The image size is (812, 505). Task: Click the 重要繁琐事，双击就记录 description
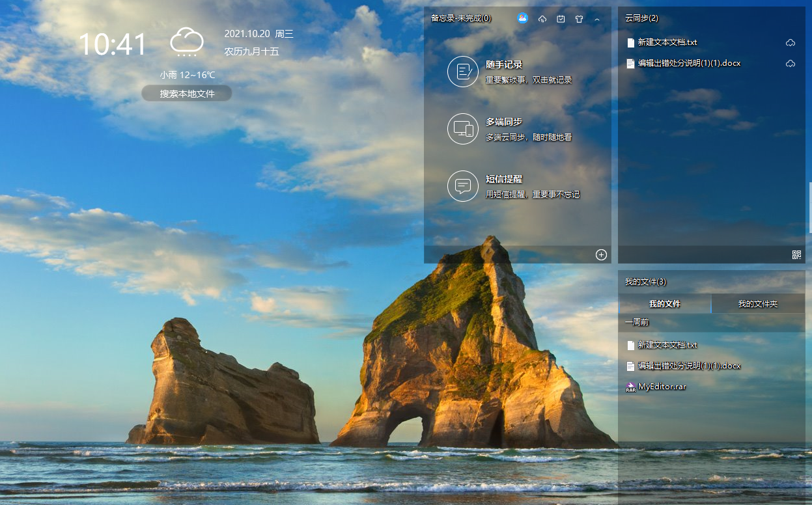click(529, 80)
